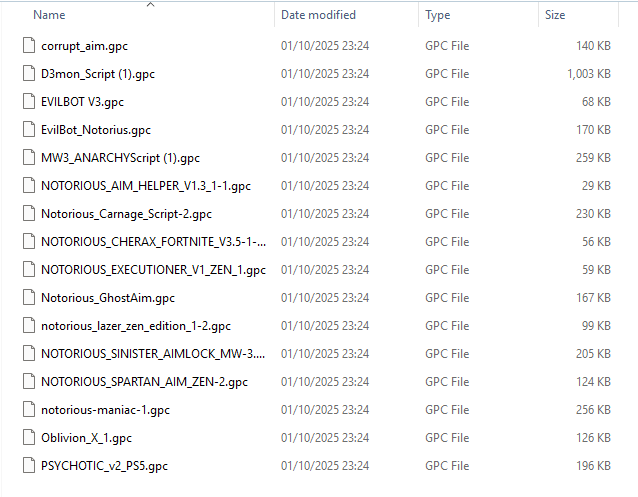Viewport: 638px width, 497px height.
Task: Select the file name Oblivion_X_1.gpc
Action: (86, 438)
